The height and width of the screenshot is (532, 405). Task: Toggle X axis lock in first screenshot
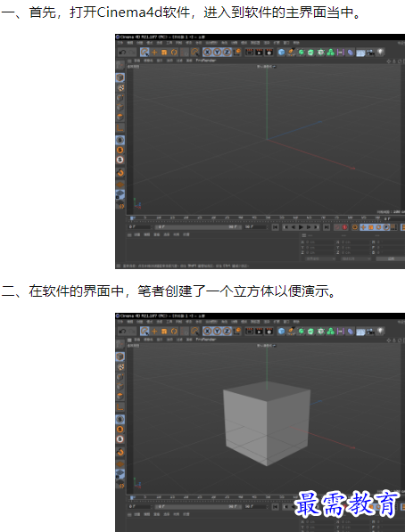pos(207,53)
